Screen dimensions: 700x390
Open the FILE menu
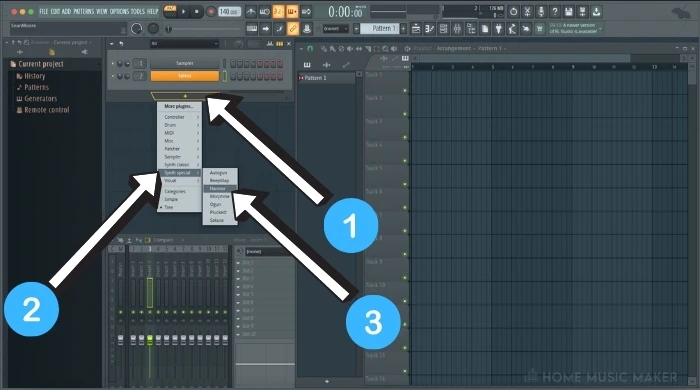tap(43, 11)
